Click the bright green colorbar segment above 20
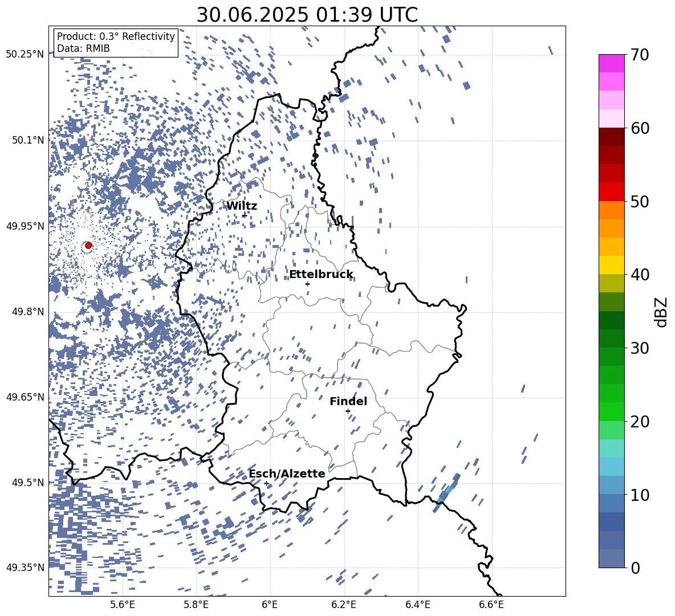Image resolution: width=675 pixels, height=616 pixels. pyautogui.click(x=611, y=411)
